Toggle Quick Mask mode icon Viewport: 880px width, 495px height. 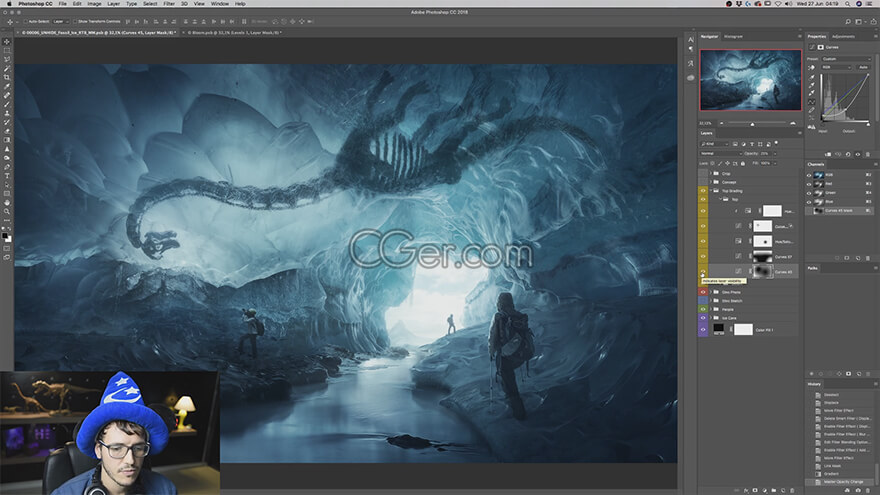pos(7,249)
